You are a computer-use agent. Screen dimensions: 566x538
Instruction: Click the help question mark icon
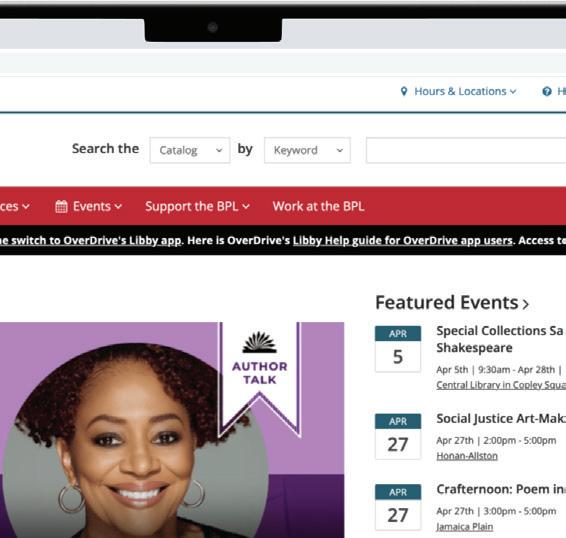547,92
